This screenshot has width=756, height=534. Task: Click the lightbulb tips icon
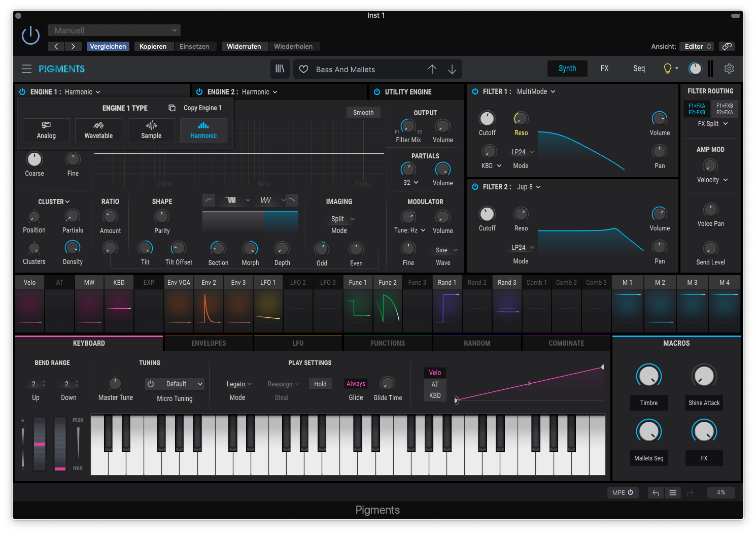(x=668, y=69)
